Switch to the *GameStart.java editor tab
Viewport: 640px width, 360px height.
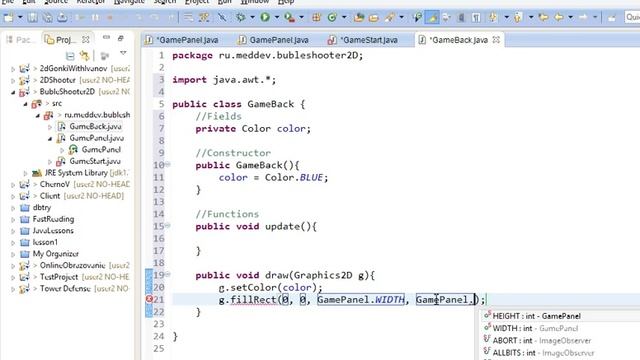[363, 40]
